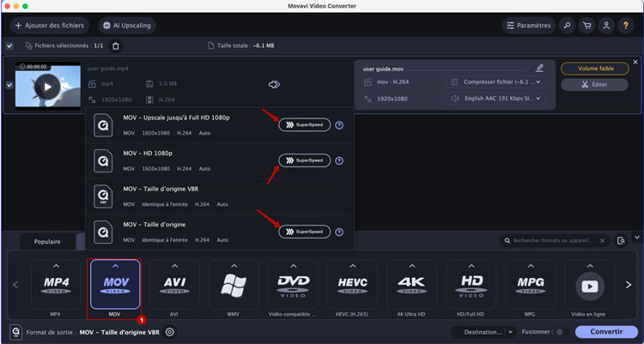This screenshot has width=644, height=344.
Task: Click help icon next to MOV – HD 1080p
Action: click(x=339, y=161)
